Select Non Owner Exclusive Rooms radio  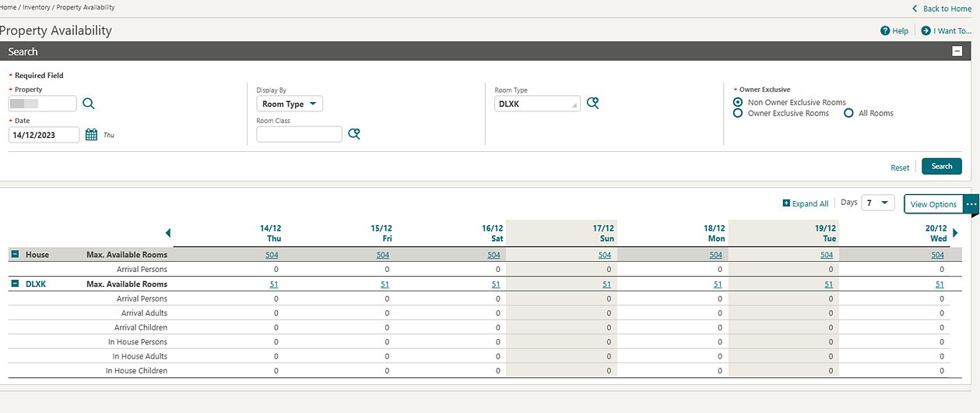point(738,102)
